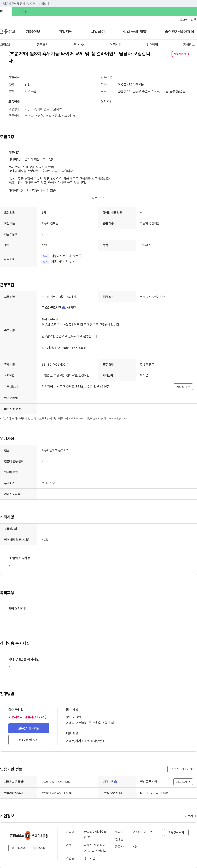Click the 이메일 지원 button

coord(29,740)
